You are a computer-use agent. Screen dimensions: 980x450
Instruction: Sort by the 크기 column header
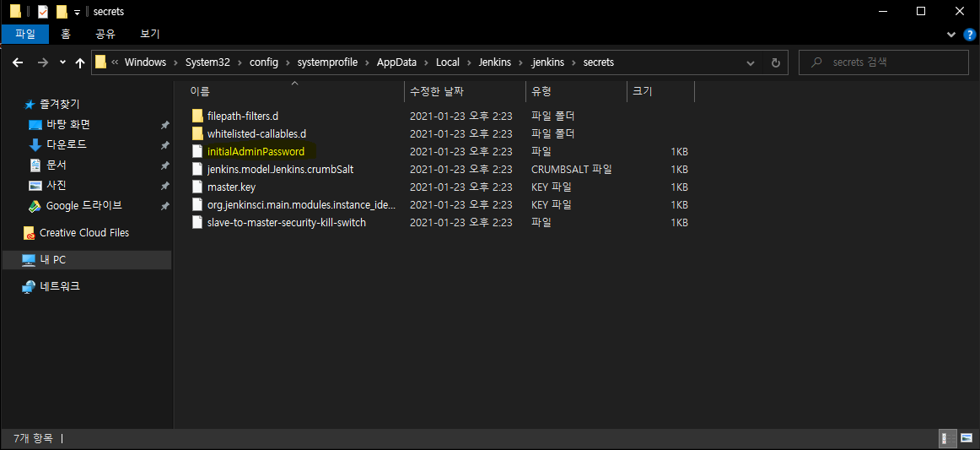[660, 91]
